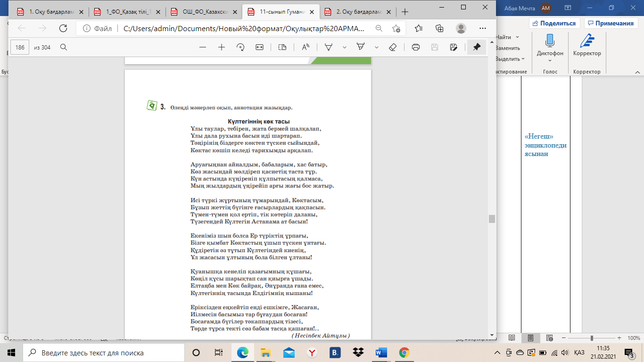
Task: Open highlighter color options dropdown arrow
Action: coord(377,47)
